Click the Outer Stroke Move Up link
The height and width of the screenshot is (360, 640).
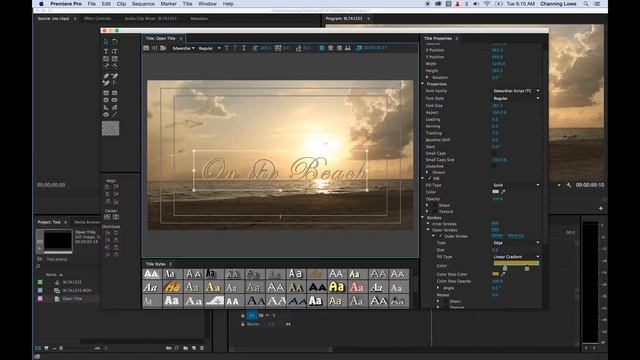pyautogui.click(x=515, y=236)
